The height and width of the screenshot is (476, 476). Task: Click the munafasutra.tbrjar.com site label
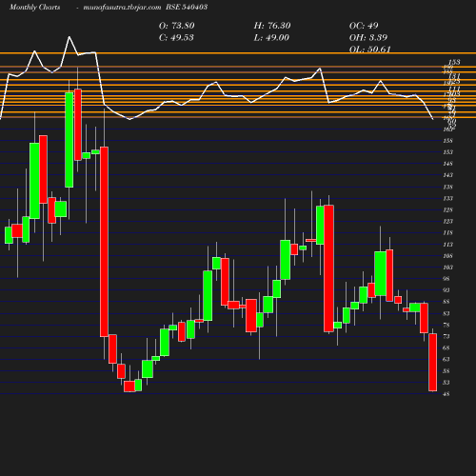point(122,8)
